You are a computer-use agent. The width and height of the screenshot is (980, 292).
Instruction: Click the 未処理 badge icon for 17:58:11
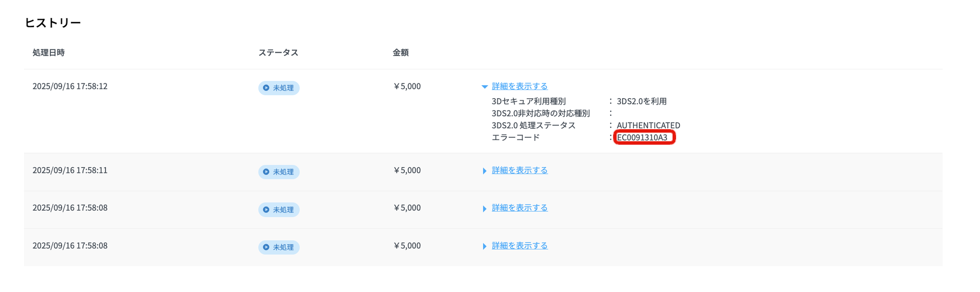coord(266,172)
